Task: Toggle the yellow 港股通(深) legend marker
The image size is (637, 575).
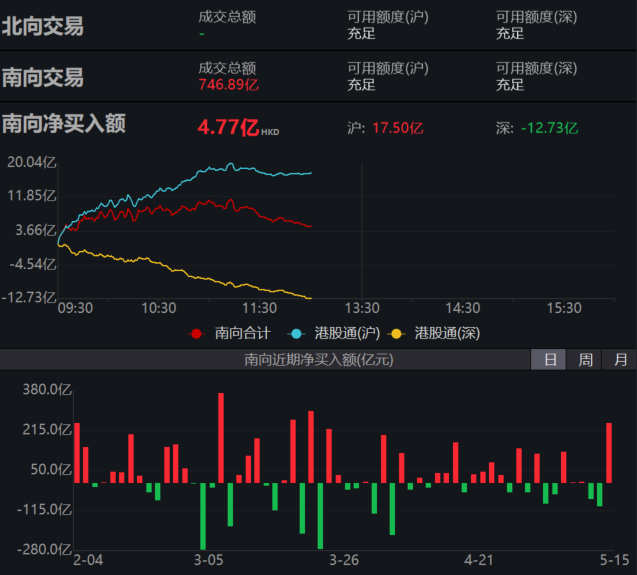Action: 396,334
